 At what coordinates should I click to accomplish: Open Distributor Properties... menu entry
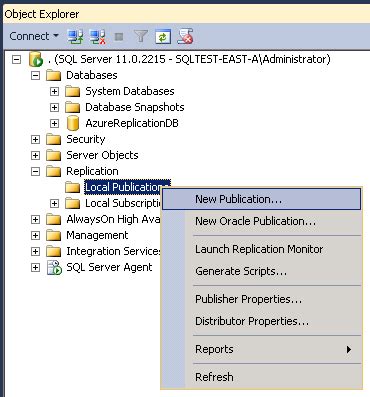point(261,321)
